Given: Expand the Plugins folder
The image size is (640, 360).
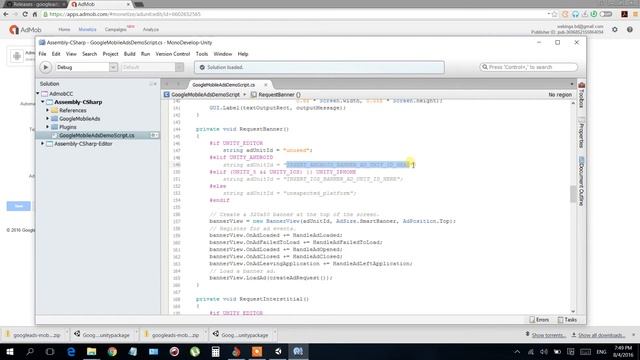Looking at the screenshot, I should coord(48,127).
